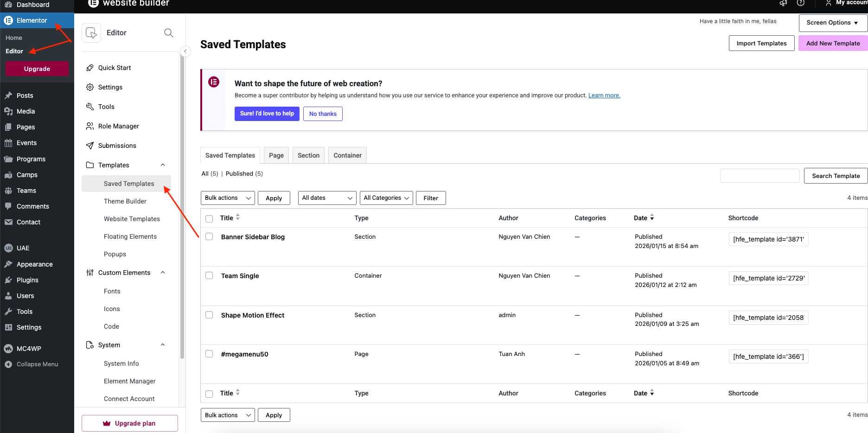Click the search magnifier icon in Editor panel

169,33
